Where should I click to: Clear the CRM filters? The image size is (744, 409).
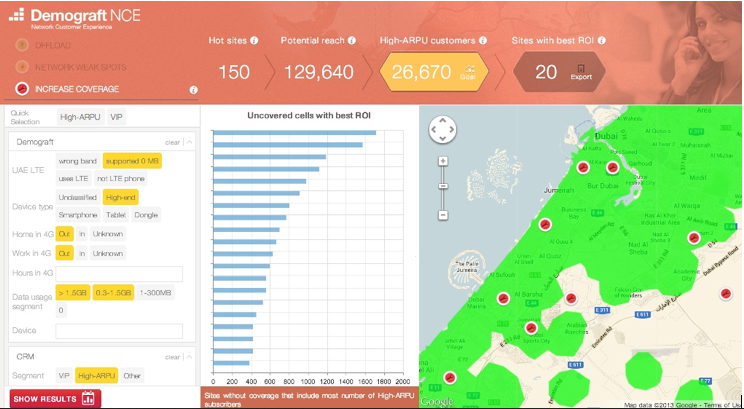pos(172,357)
